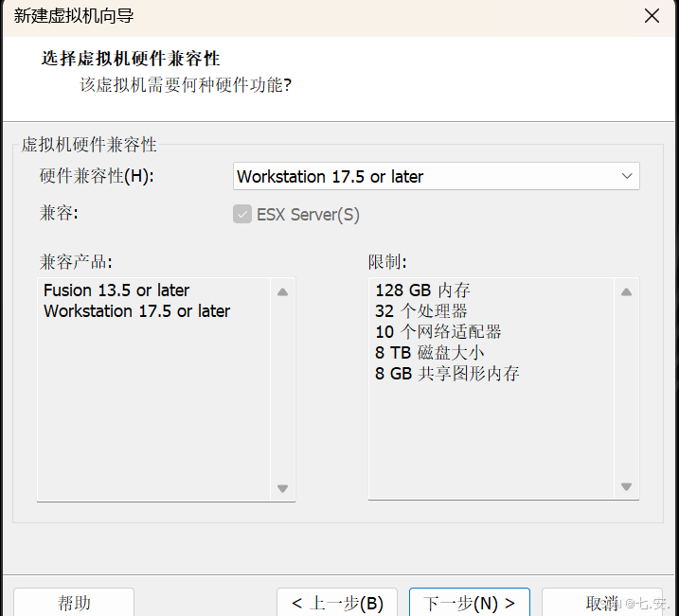This screenshot has height=616, width=679.
Task: Click up arrow of limitations list scrollbar
Action: [x=626, y=292]
